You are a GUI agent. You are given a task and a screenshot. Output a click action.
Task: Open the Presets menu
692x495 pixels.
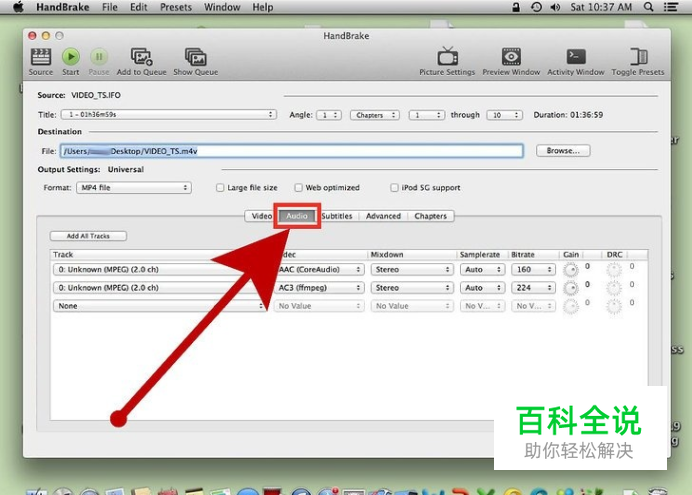pyautogui.click(x=176, y=7)
